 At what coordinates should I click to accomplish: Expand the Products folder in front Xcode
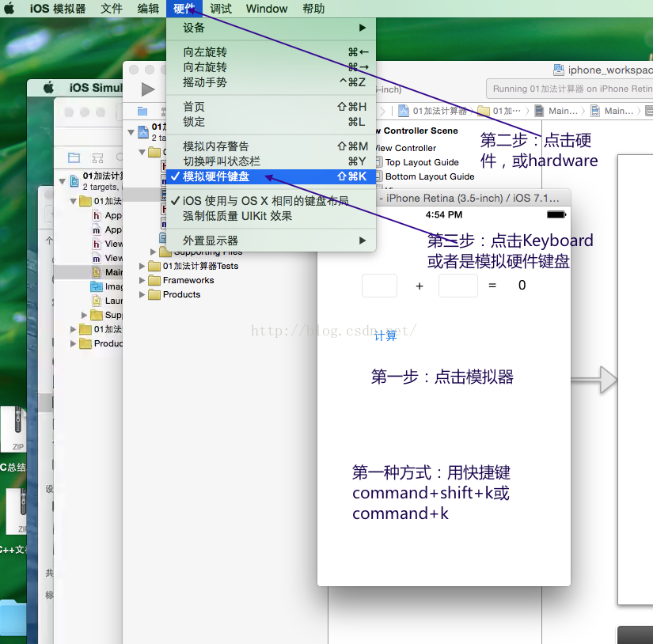(x=142, y=294)
